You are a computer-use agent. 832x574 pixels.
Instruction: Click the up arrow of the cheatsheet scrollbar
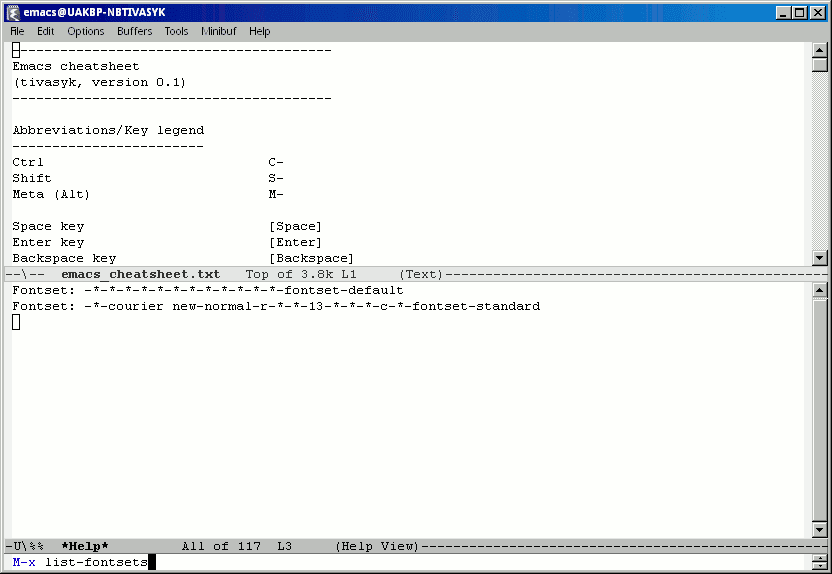[820, 50]
